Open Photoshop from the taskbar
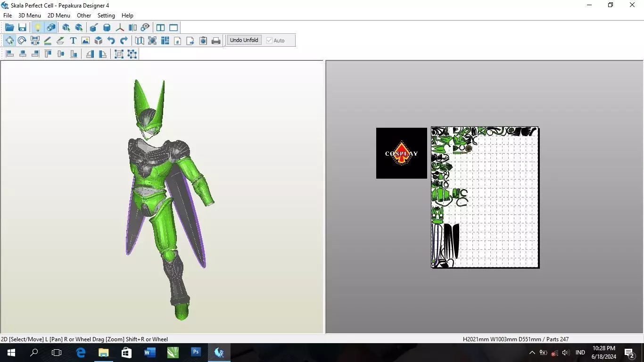The height and width of the screenshot is (362, 644). [x=196, y=353]
